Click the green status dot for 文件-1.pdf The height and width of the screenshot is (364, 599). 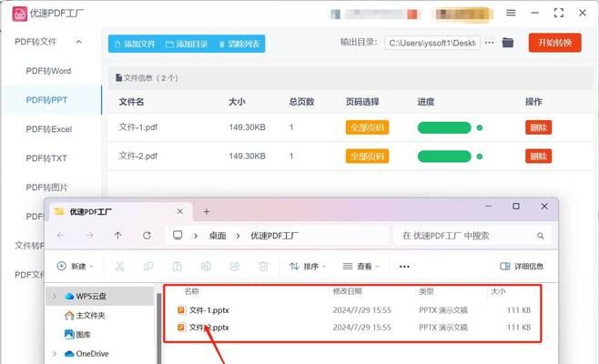click(x=480, y=127)
